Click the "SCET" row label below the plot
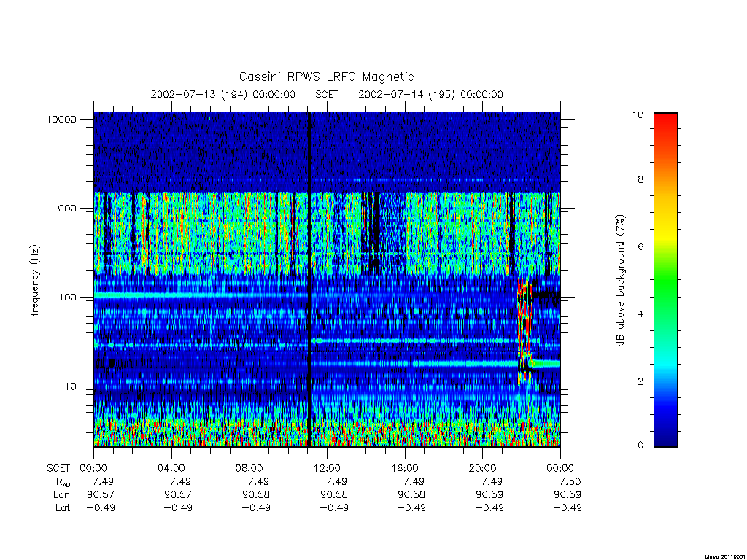This screenshot has height=560, width=747. point(58,468)
